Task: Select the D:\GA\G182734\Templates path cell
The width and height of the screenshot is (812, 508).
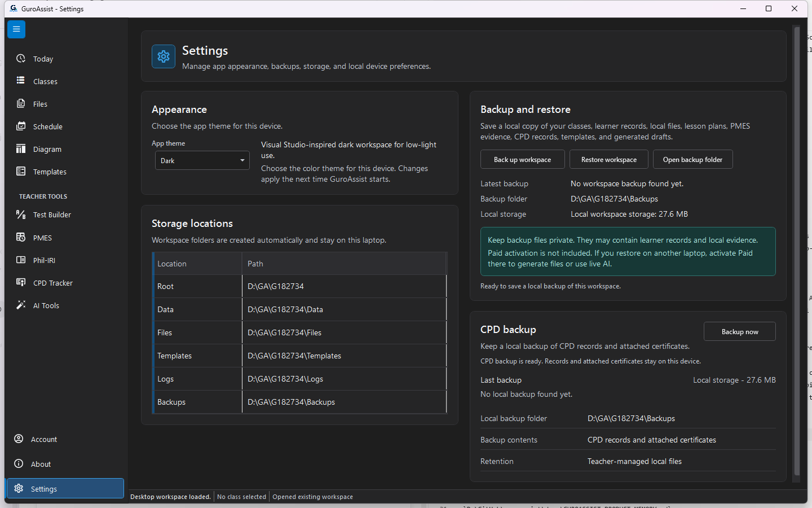Action: (x=344, y=356)
